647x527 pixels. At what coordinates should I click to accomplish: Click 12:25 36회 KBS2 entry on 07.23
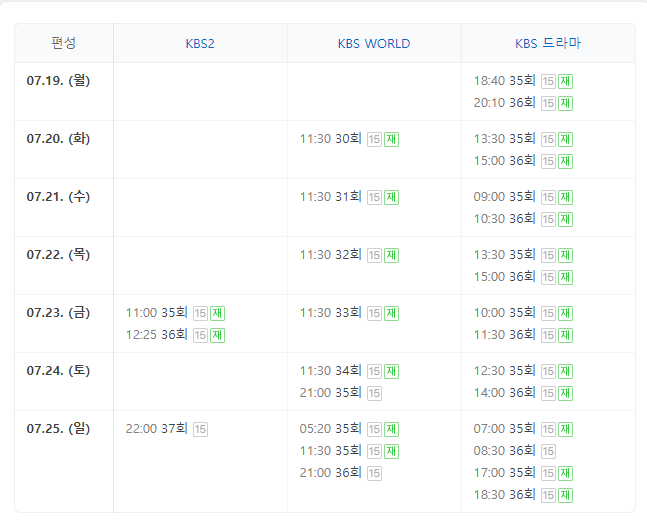pyautogui.click(x=156, y=334)
